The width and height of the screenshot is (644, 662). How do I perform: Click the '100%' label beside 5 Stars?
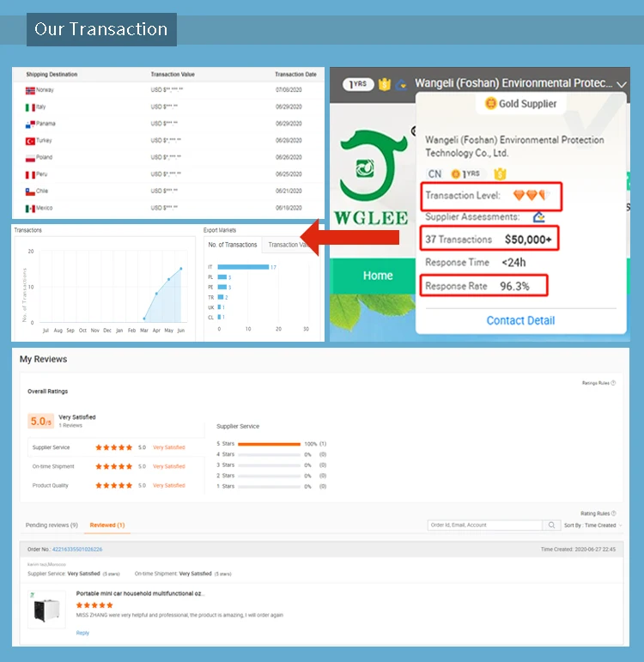310,444
